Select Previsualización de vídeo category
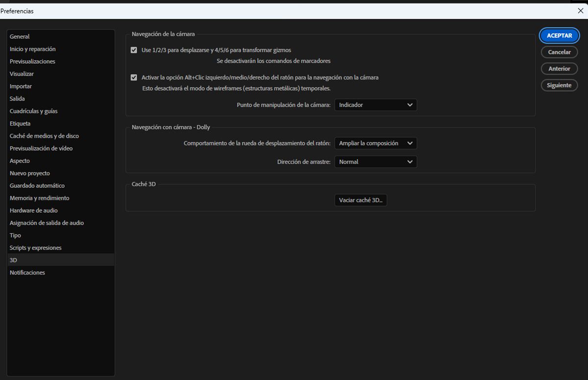Viewport: 588px width, 380px height. coord(61,148)
